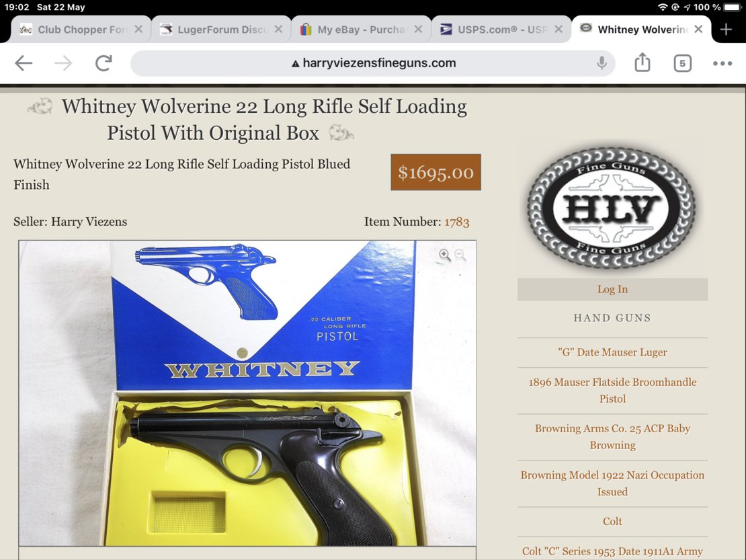Open Browning Model 1922 Nazi Occupation listing
746x560 pixels.
pos(612,483)
